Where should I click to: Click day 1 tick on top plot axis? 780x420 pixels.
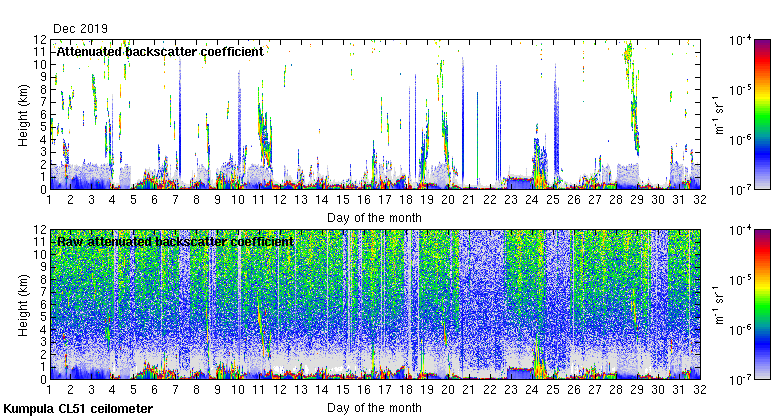49,200
